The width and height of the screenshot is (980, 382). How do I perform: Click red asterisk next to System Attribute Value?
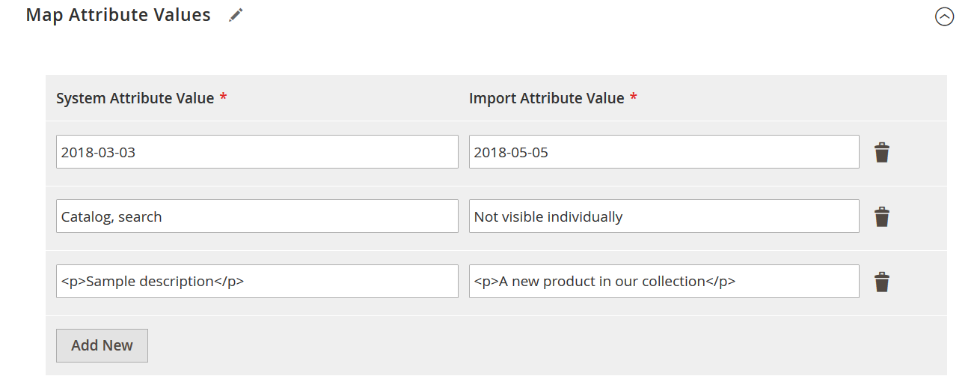(x=223, y=98)
